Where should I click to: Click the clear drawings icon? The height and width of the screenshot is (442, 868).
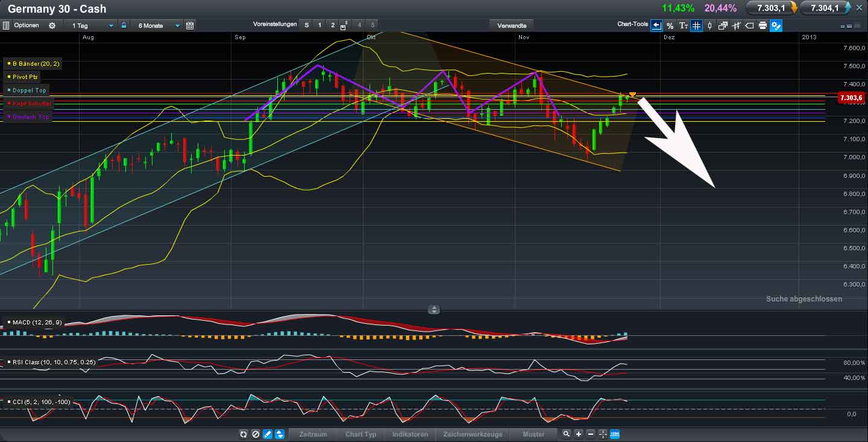point(255,434)
